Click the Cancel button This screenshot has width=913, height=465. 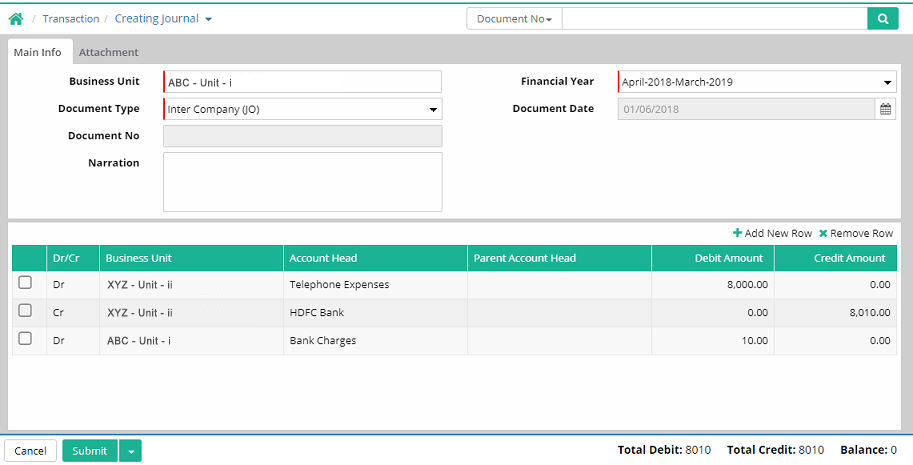30,451
